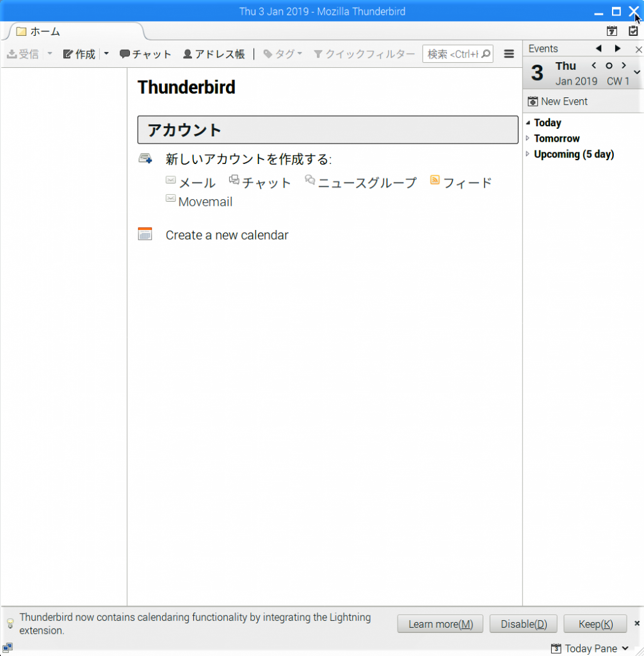This screenshot has height=656, width=644.
Task: Open the hamburger application menu
Action: click(x=509, y=54)
